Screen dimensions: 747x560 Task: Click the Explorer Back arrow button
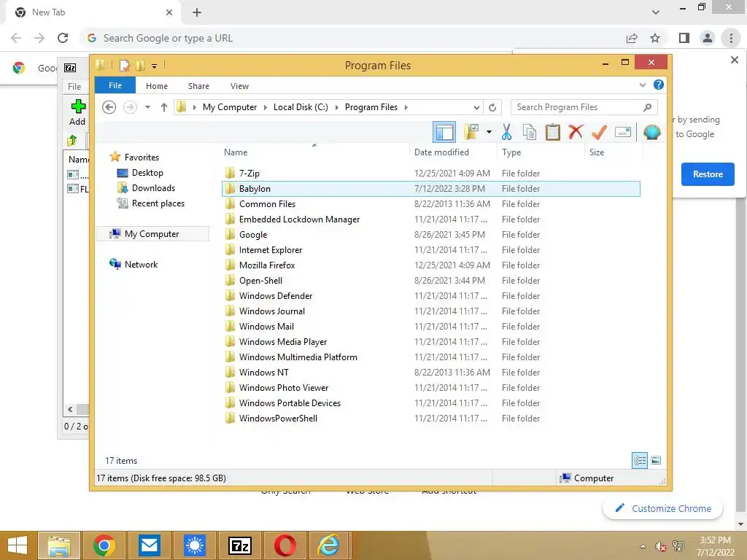click(109, 107)
